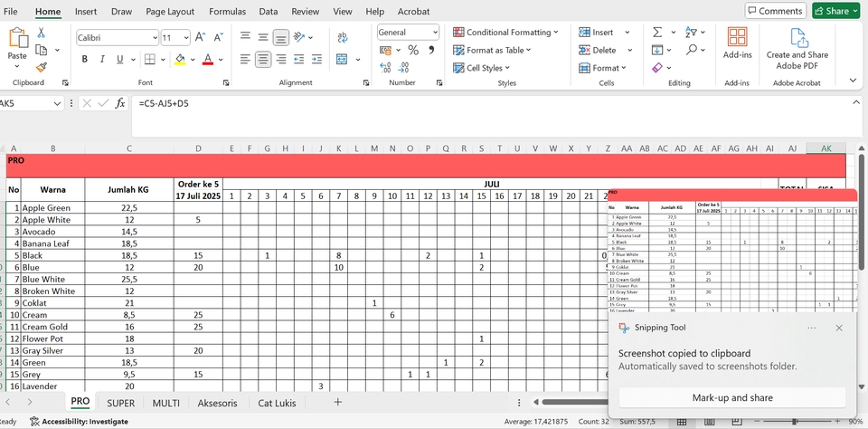
Task: Click Find & Select magnifier icon
Action: (691, 50)
